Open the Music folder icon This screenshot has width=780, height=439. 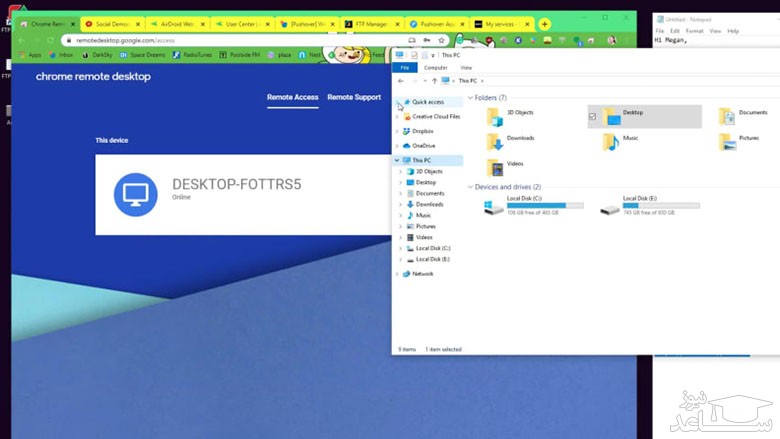click(x=611, y=142)
